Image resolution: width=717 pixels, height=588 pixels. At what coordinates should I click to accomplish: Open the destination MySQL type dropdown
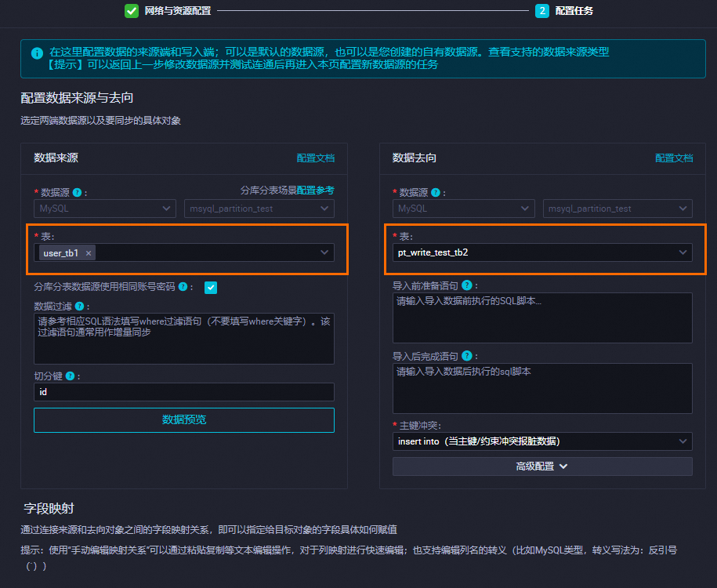[463, 209]
